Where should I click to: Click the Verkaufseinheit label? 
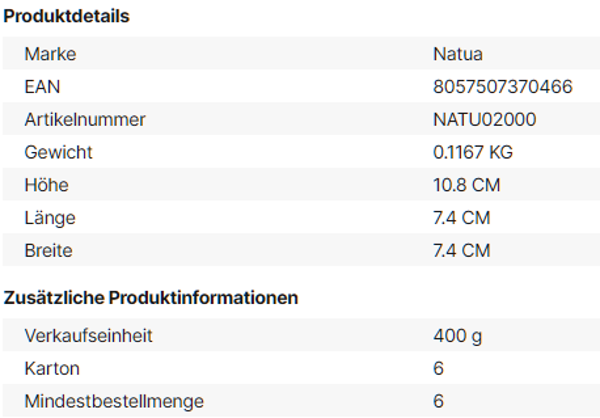click(89, 335)
